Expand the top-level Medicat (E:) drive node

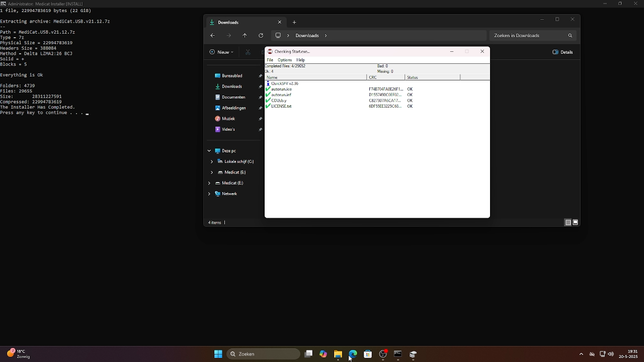pyautogui.click(x=209, y=183)
